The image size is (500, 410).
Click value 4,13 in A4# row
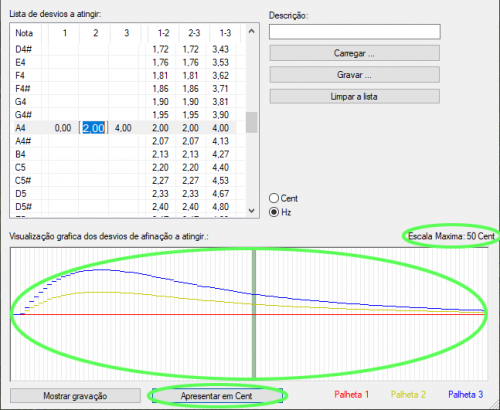221,141
